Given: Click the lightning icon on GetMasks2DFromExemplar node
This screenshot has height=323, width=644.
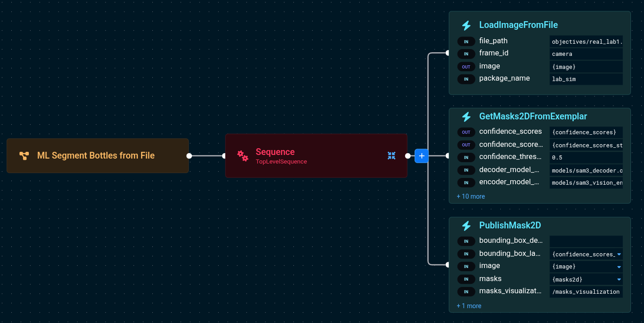Looking at the screenshot, I should 466,117.
